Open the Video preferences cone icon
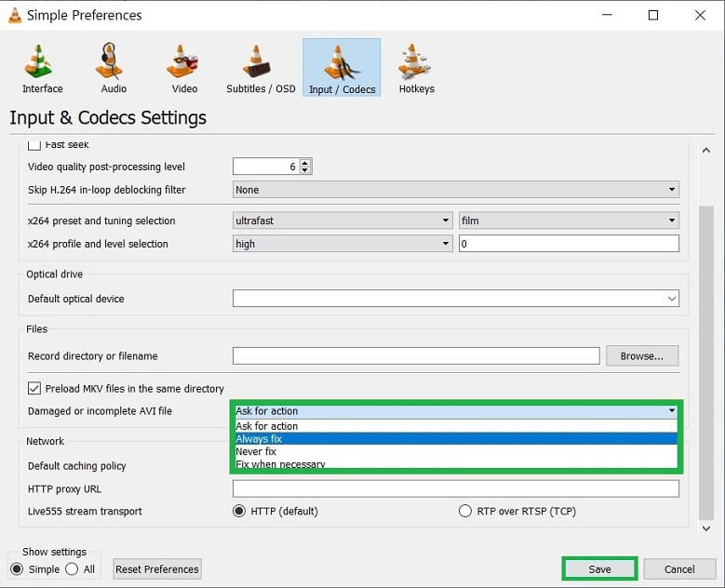 (182, 61)
